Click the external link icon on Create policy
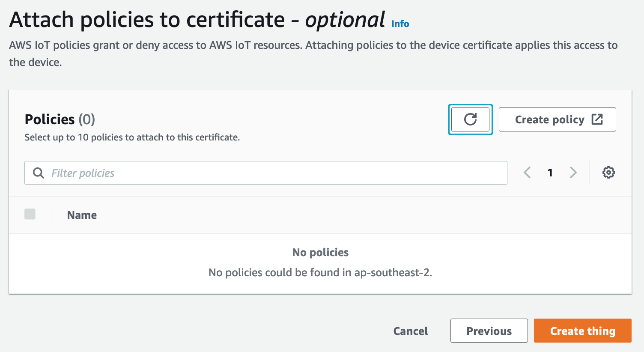This screenshot has width=644, height=352. coord(597,119)
